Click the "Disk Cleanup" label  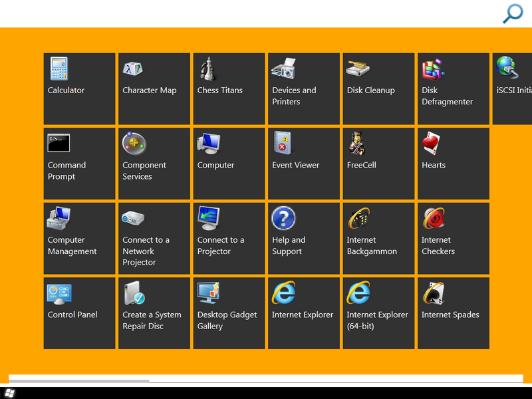[x=371, y=90]
